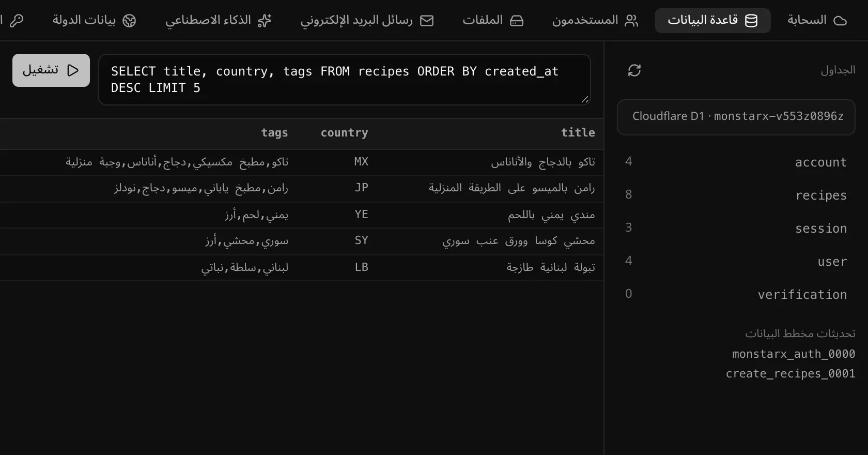Click the AI sparkles icon
Image resolution: width=868 pixels, height=455 pixels.
click(x=265, y=21)
